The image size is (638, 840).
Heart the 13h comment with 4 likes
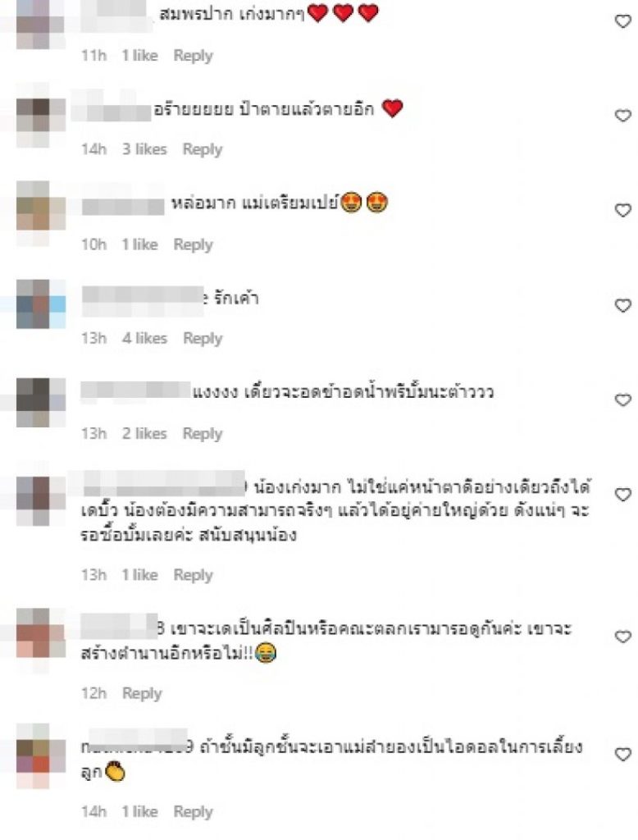click(622, 305)
